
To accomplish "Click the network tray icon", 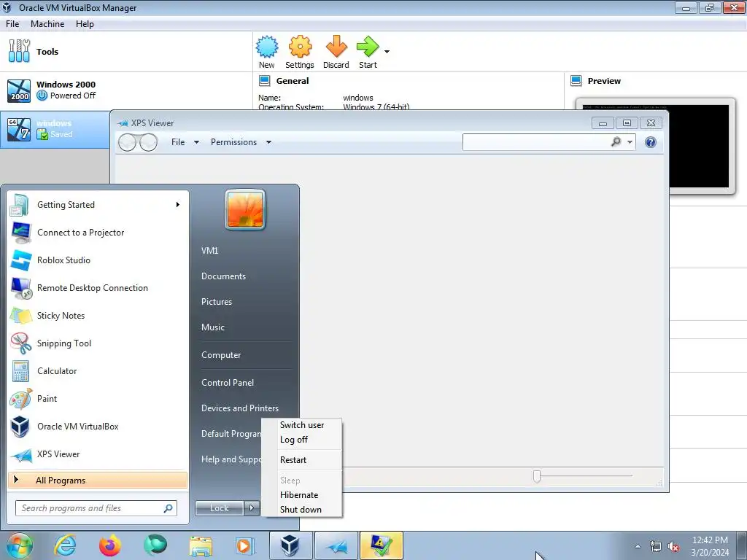I will (x=656, y=547).
